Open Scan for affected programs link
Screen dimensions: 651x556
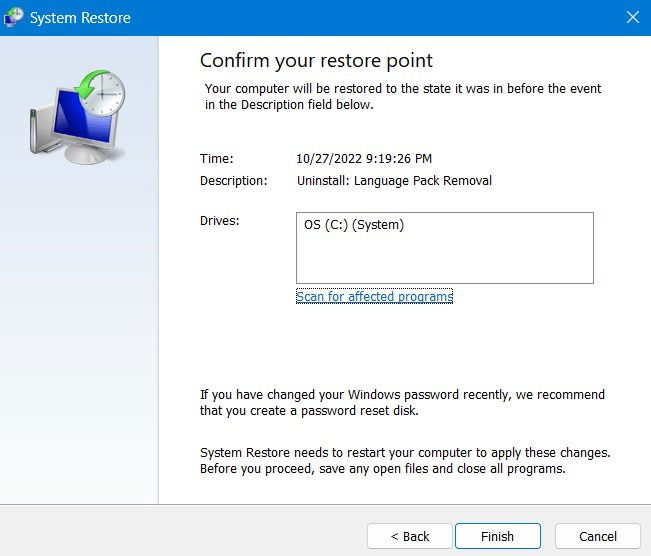(374, 296)
